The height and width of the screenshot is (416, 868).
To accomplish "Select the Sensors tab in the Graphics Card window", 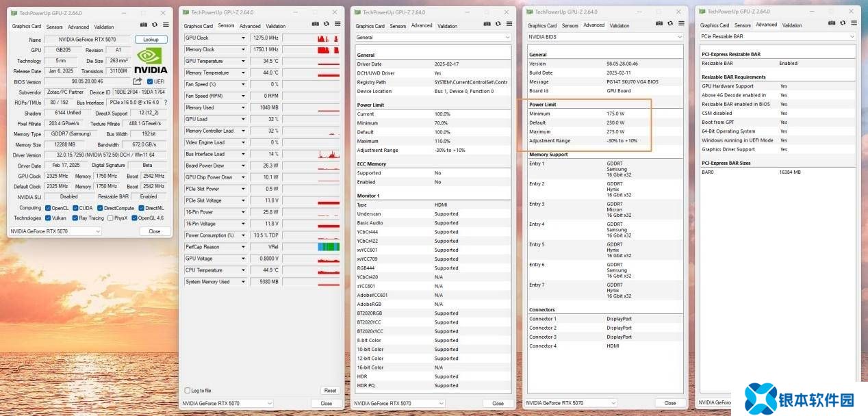I will (54, 27).
